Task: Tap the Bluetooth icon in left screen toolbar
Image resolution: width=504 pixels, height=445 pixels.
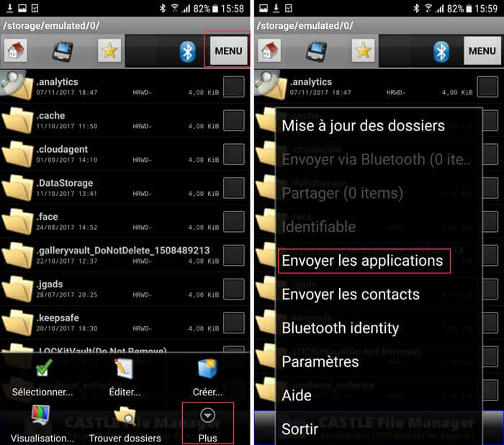Action: click(x=188, y=51)
